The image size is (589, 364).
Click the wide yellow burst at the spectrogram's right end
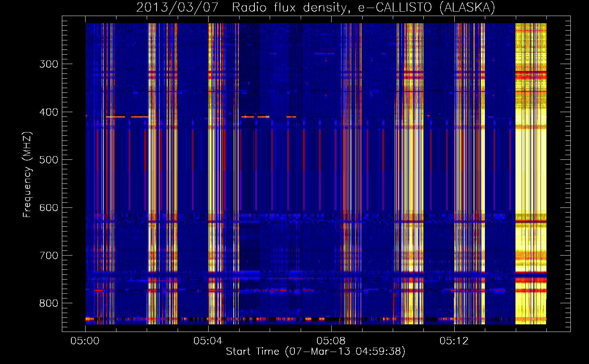click(x=531, y=174)
